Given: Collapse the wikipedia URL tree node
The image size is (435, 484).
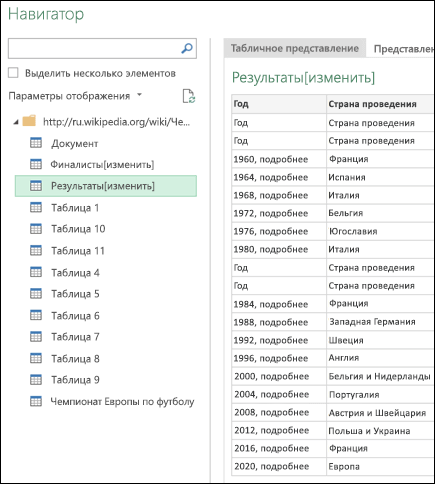Looking at the screenshot, I should [16, 122].
